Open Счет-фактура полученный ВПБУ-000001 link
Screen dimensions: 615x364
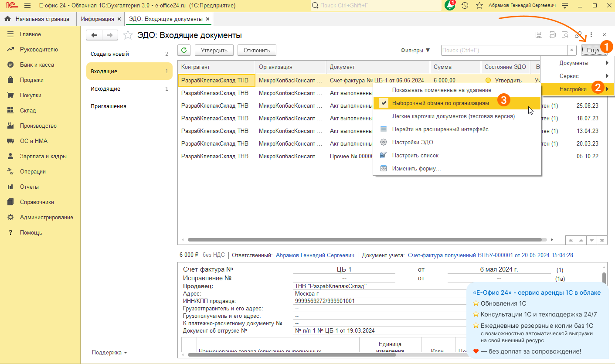click(x=490, y=255)
